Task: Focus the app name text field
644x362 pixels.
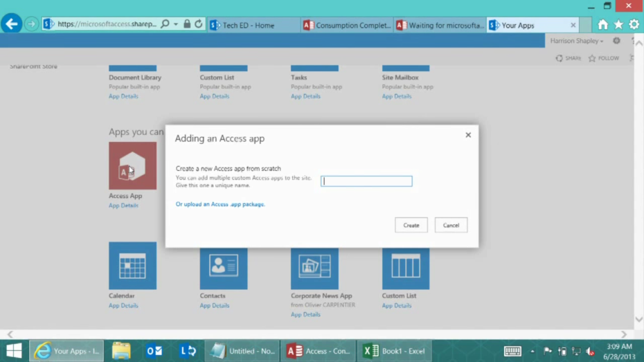Action: 366,181
